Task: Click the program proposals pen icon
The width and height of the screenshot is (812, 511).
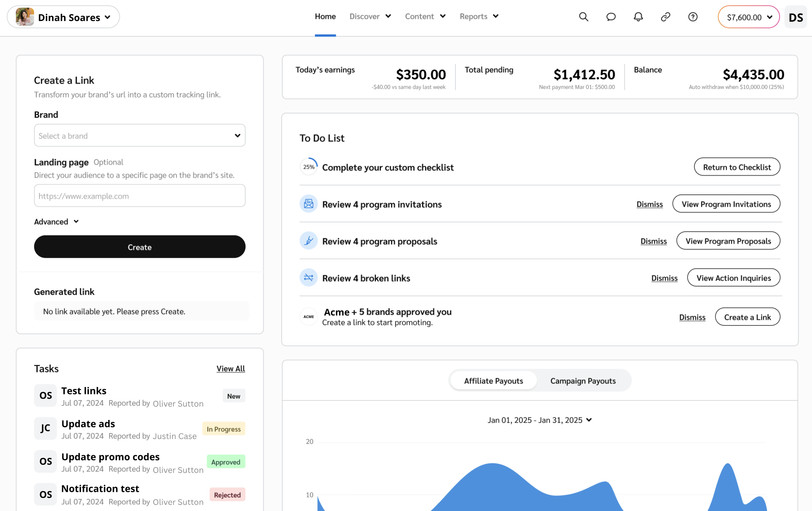Action: (309, 241)
